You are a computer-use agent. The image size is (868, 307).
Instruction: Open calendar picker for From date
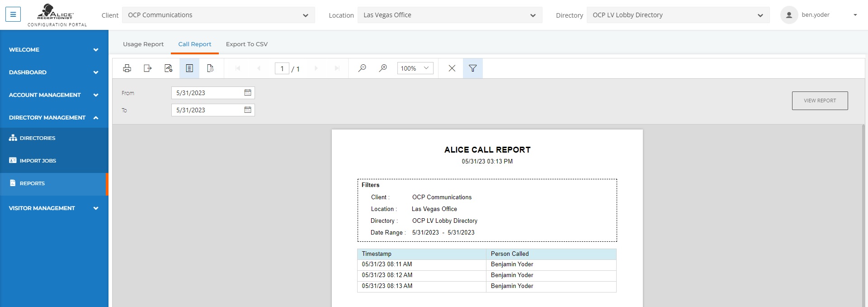click(248, 93)
